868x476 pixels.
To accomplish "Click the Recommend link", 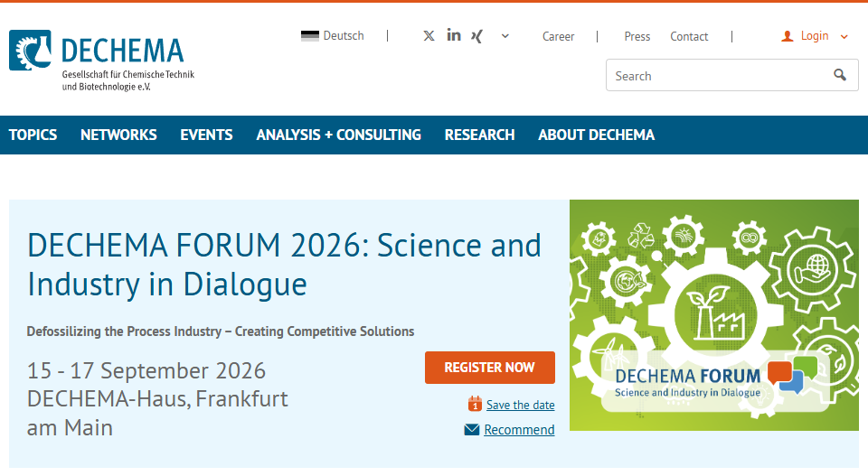I will (519, 430).
